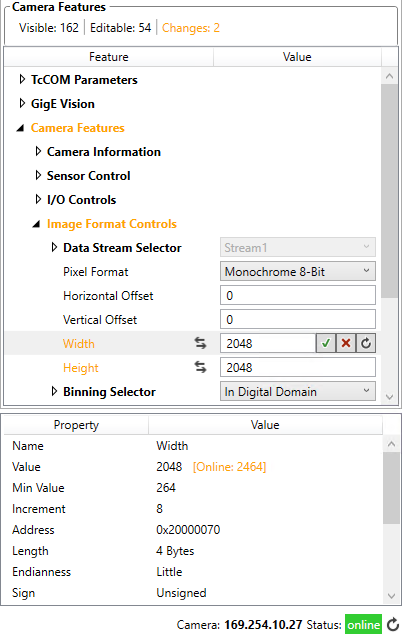Click Feature column header
The image size is (402, 637).
tap(108, 57)
